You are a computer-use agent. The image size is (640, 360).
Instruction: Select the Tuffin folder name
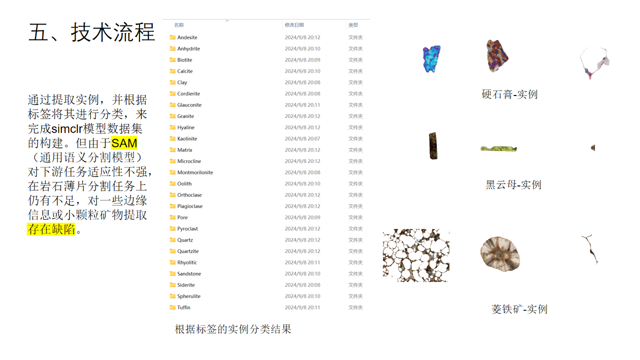point(184,307)
